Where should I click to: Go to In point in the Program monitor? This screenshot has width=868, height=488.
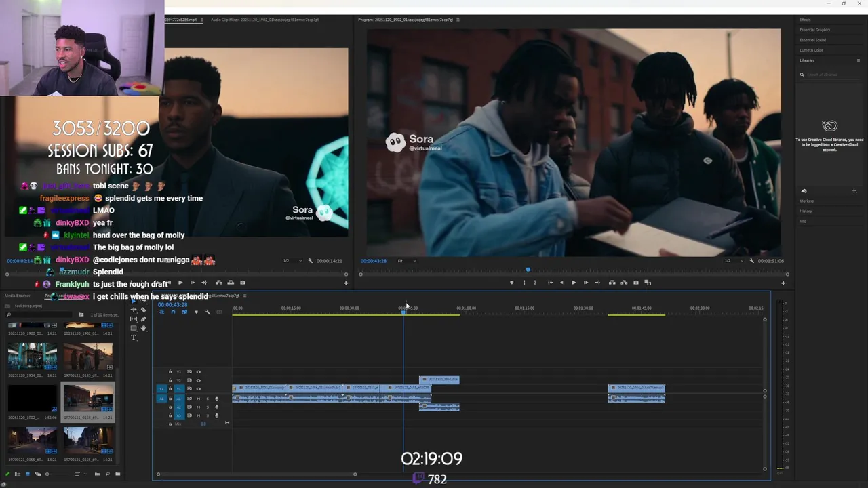(551, 283)
